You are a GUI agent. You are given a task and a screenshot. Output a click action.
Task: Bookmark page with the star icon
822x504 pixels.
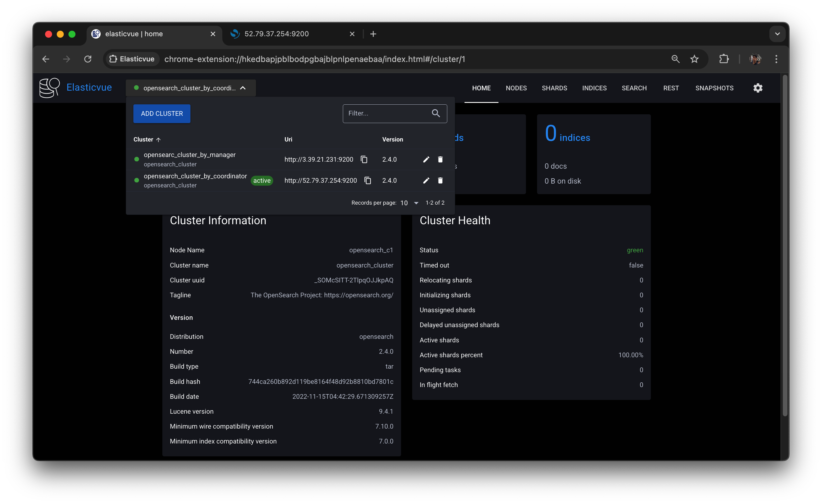tap(694, 59)
